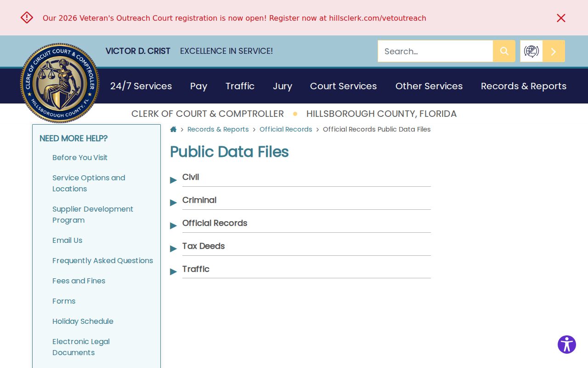
Task: Follow the Official Records breadcrumb link
Action: pyautogui.click(x=286, y=129)
